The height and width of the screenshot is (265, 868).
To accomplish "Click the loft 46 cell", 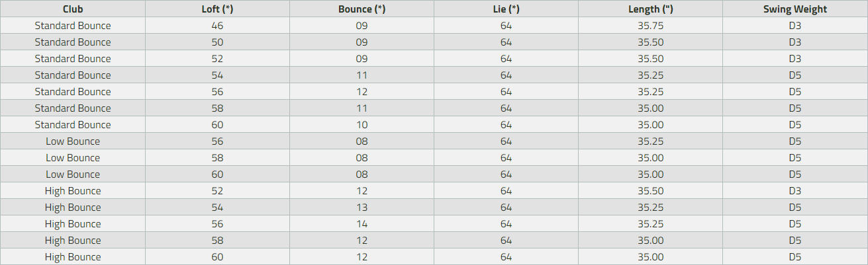I will pyautogui.click(x=217, y=26).
